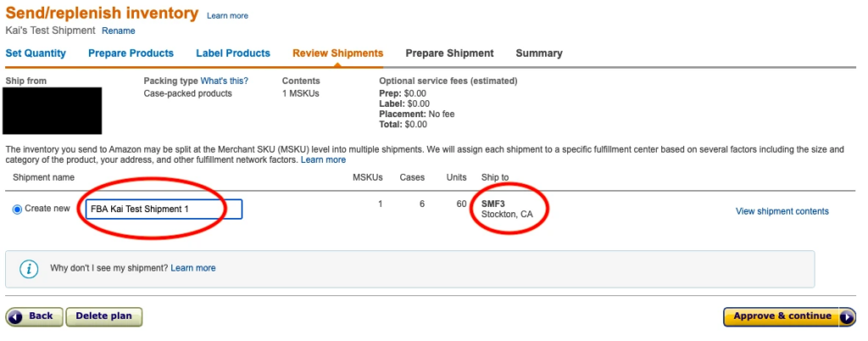Viewport: 868px width, 341px height.
Task: Click Learn more after fulfillment network factors
Action: pos(323,160)
